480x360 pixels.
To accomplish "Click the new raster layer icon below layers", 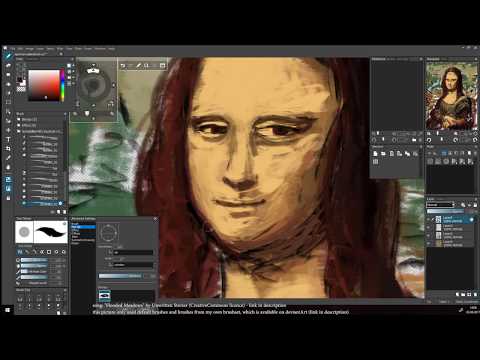I will 457,294.
